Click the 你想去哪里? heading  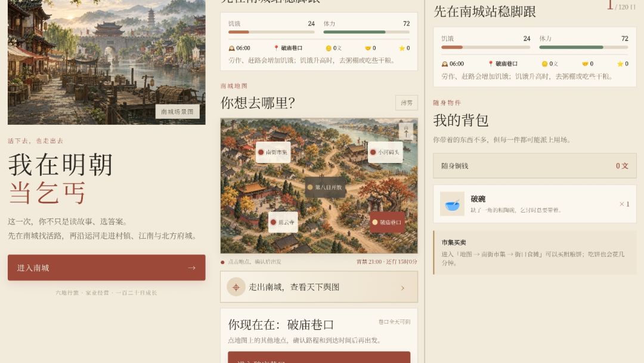[x=258, y=103]
